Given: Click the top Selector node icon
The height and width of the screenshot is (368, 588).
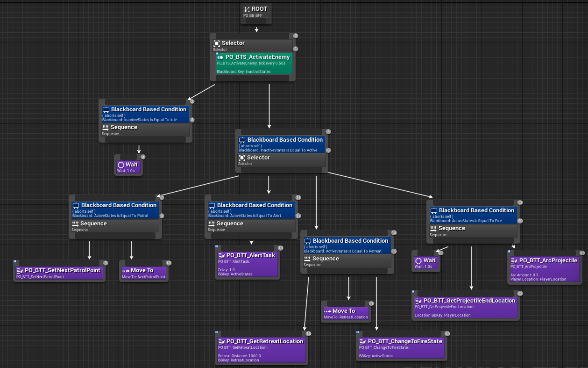Looking at the screenshot, I should tap(217, 43).
